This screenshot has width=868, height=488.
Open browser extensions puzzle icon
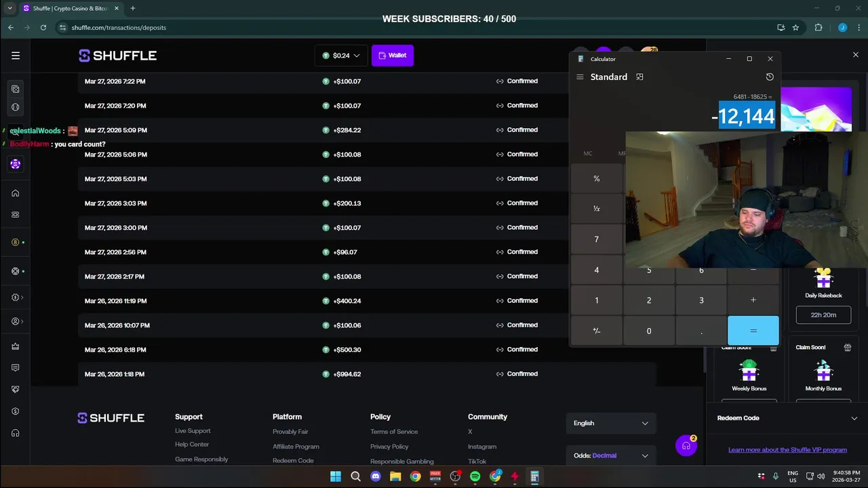(x=818, y=27)
